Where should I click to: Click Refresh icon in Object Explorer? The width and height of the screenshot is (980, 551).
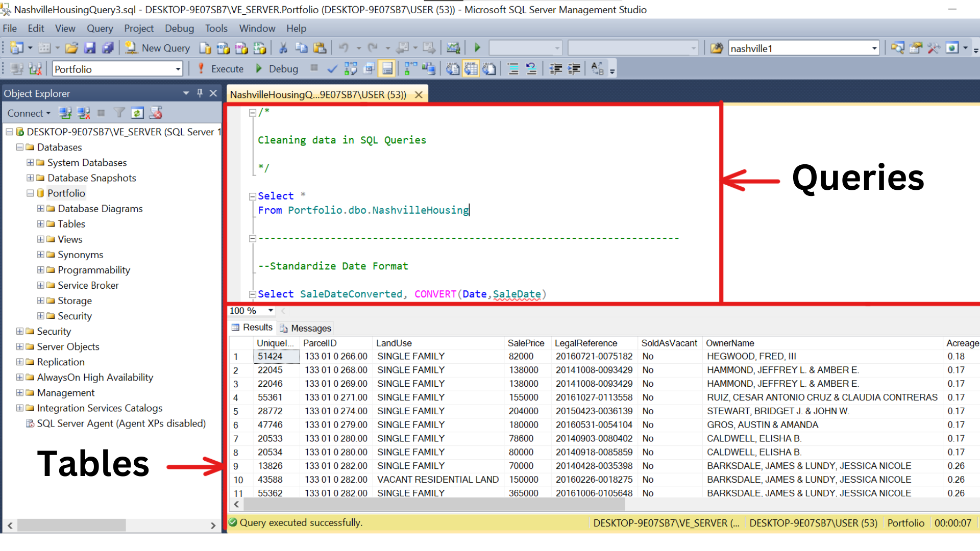(137, 113)
